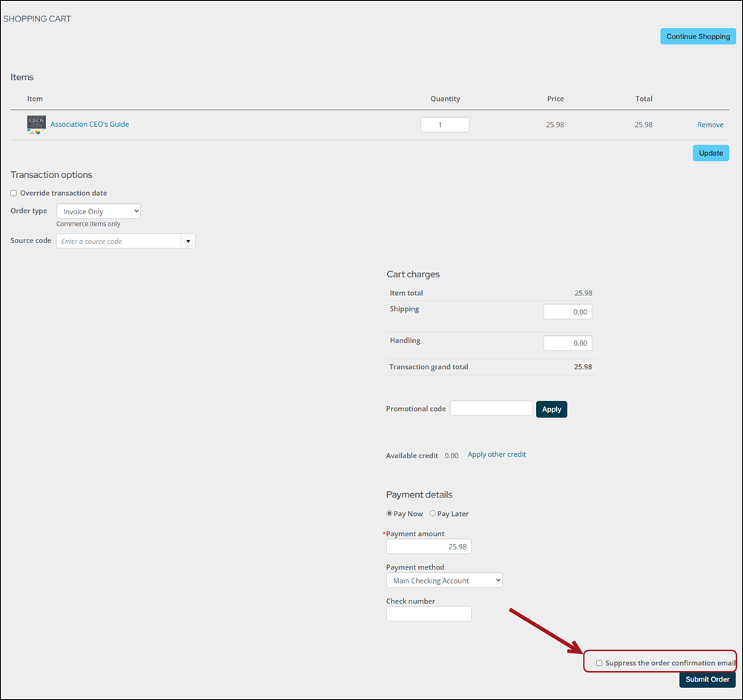The height and width of the screenshot is (700, 743).
Task: Click the SHOPPING CART heading
Action: [37, 19]
